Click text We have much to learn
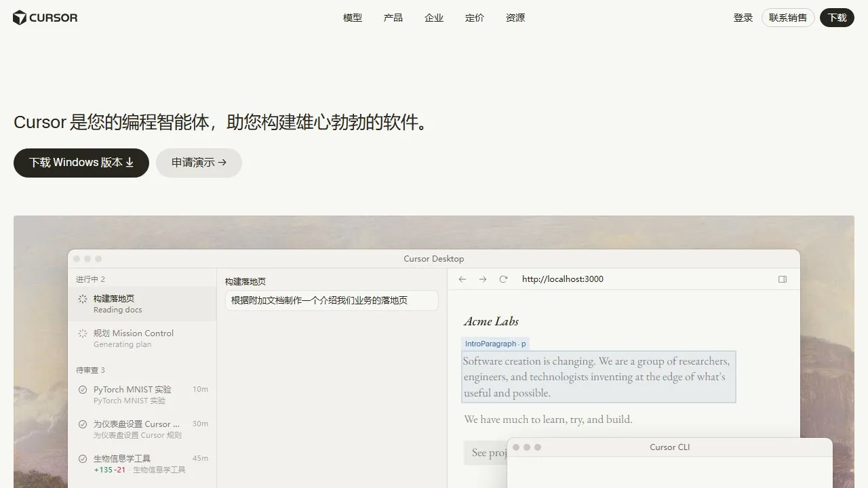This screenshot has height=488, width=868. coord(548,420)
